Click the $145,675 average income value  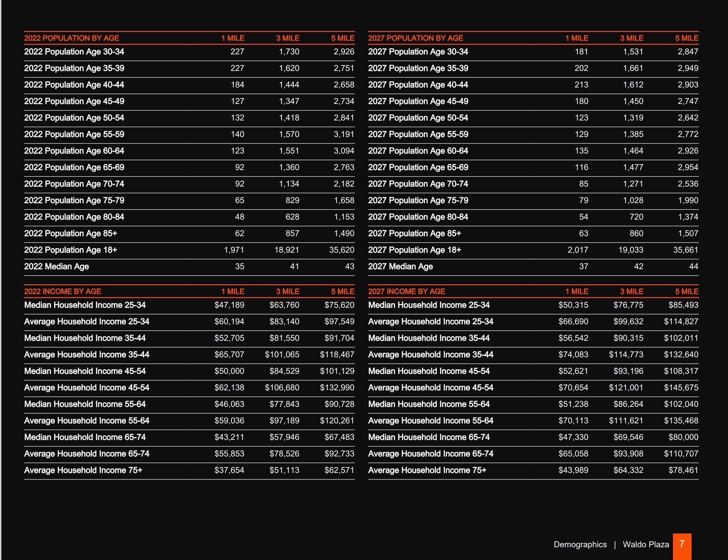(x=681, y=388)
